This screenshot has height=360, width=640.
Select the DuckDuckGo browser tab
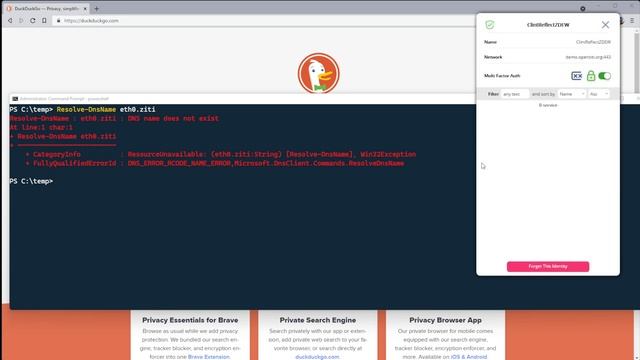[46, 9]
